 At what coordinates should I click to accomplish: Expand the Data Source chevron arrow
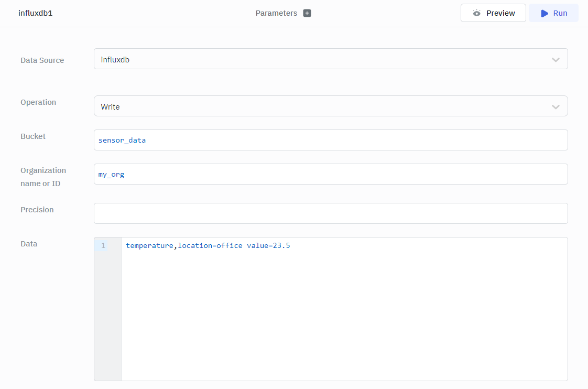tap(556, 60)
